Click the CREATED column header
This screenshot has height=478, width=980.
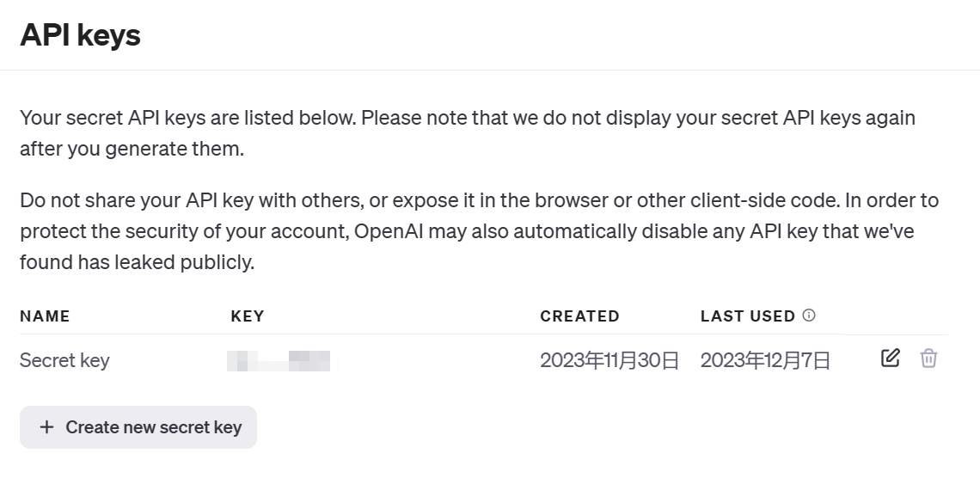(x=579, y=316)
